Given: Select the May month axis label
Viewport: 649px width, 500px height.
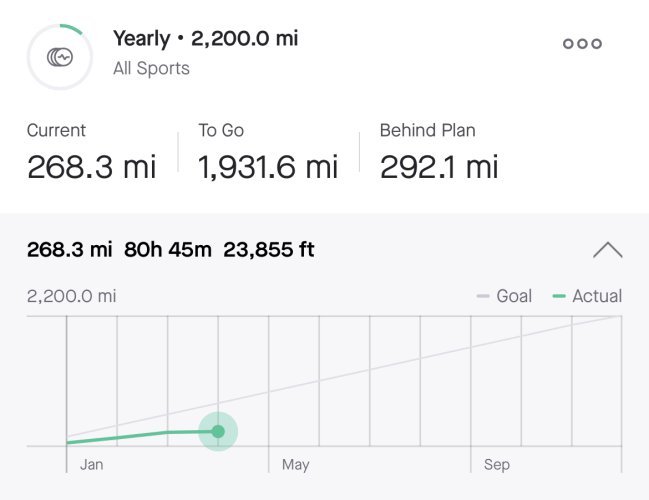Looking at the screenshot, I should click(295, 464).
